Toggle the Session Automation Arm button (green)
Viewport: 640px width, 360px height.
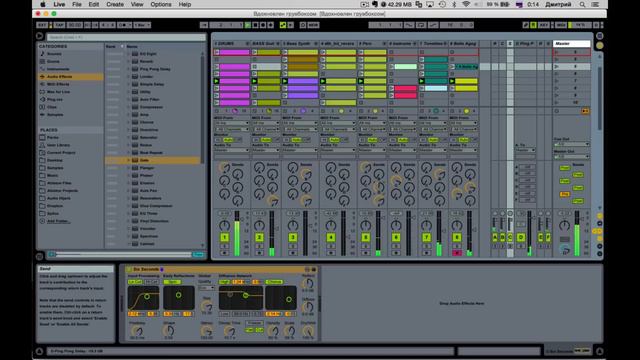point(282,25)
